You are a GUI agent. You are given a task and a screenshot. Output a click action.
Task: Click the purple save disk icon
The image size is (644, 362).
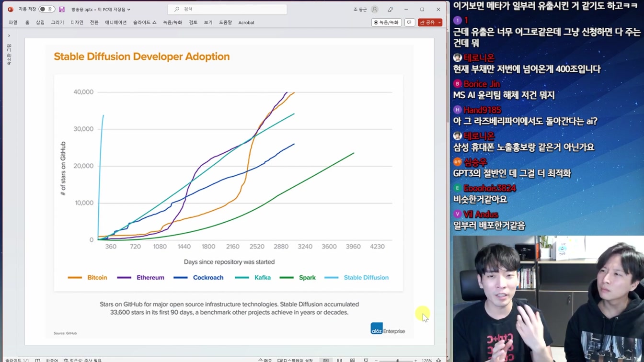coord(62,9)
